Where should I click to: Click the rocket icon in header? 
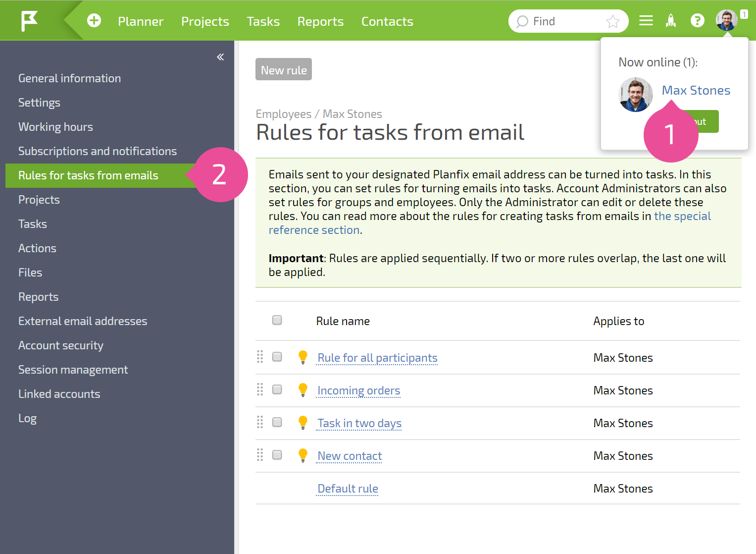671,21
